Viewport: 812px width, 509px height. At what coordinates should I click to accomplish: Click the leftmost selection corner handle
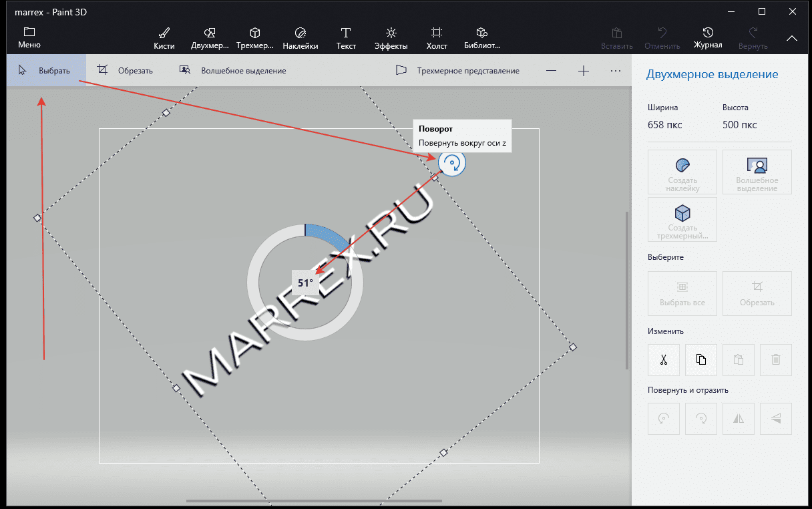(x=37, y=218)
